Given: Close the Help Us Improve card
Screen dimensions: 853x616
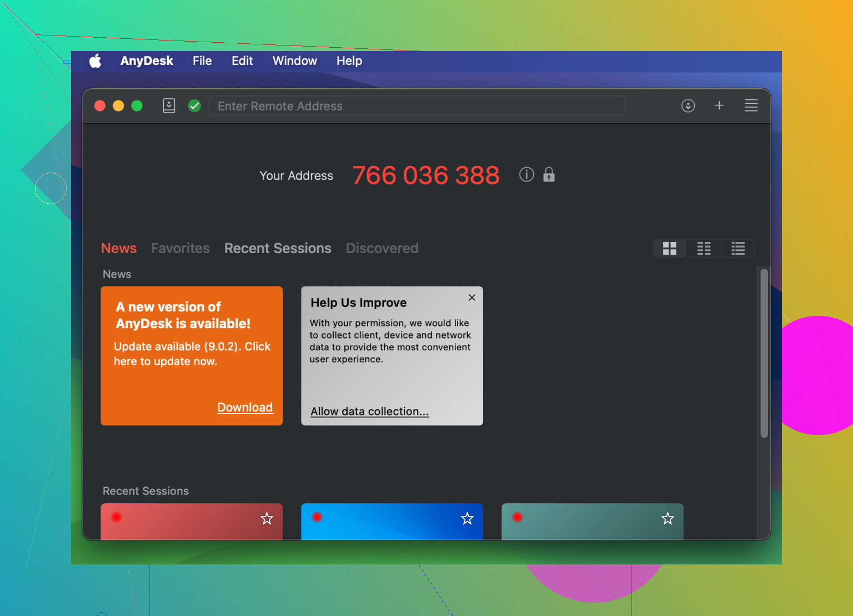Looking at the screenshot, I should pyautogui.click(x=472, y=297).
